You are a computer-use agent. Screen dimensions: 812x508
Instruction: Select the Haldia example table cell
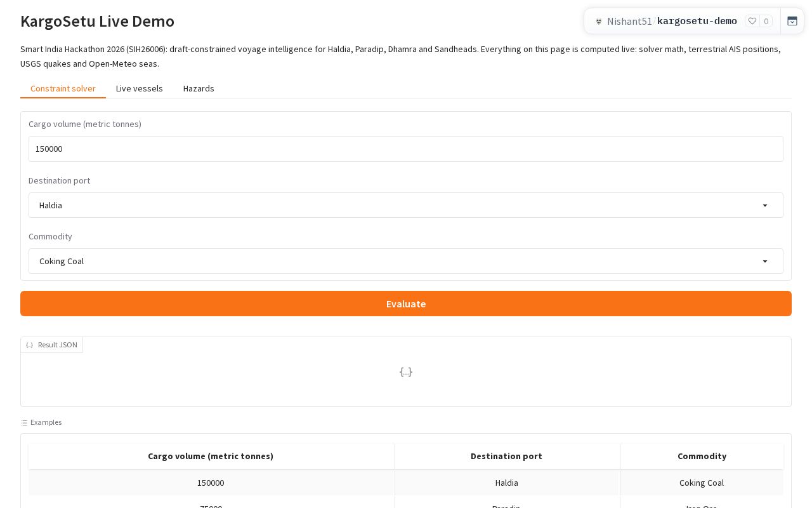pos(507,483)
